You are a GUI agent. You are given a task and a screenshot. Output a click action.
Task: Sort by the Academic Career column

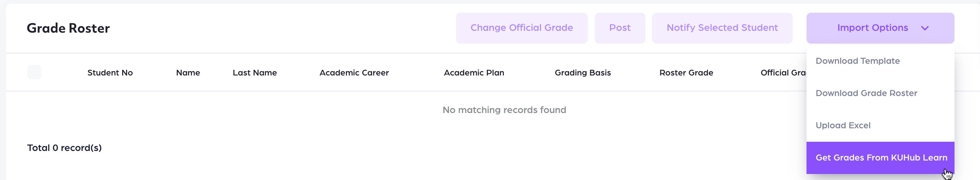[354, 73]
